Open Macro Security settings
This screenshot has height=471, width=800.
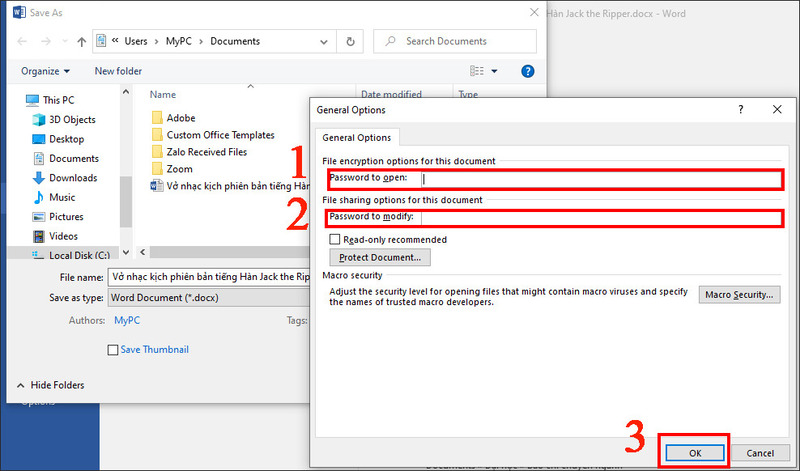739,295
